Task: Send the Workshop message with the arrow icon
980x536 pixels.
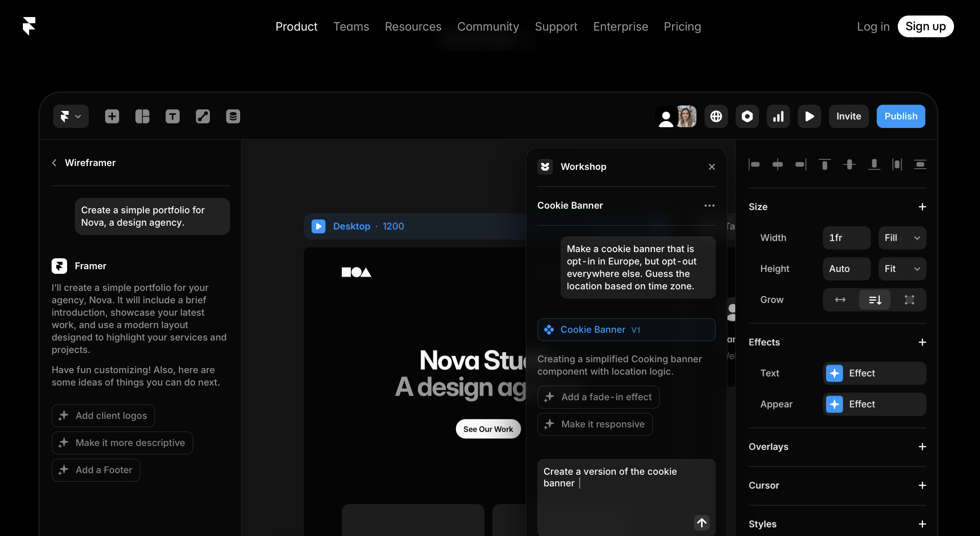Action: (701, 523)
